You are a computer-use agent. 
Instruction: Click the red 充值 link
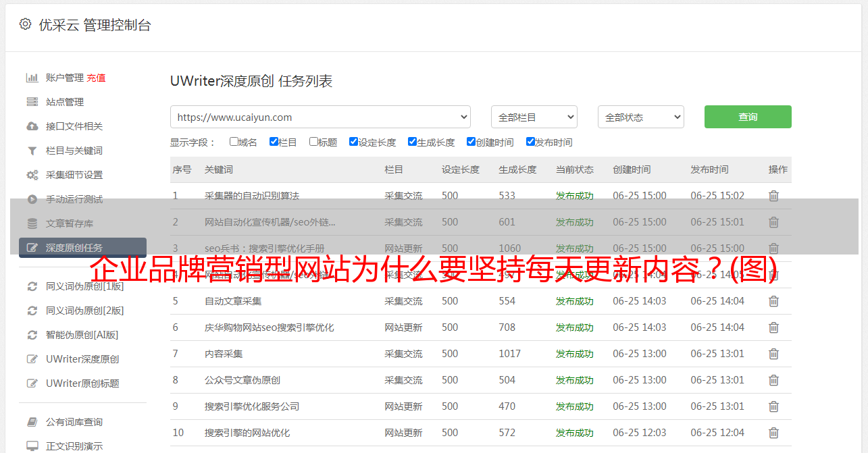[96, 78]
